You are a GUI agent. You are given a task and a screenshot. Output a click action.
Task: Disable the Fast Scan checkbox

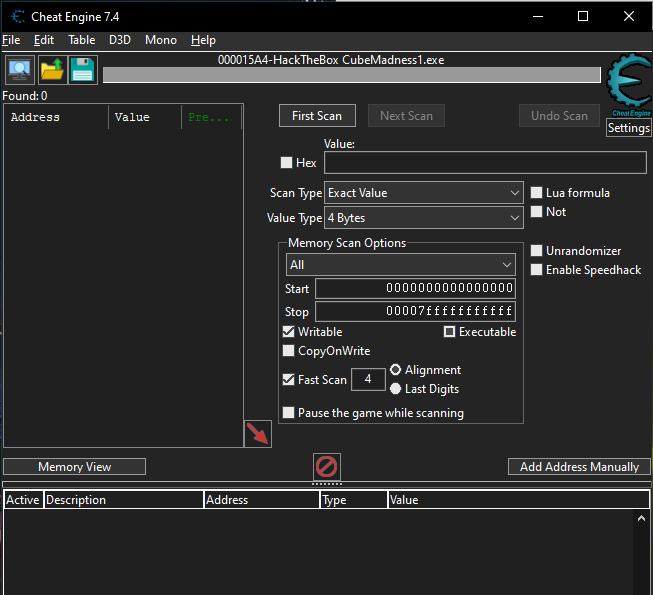289,379
